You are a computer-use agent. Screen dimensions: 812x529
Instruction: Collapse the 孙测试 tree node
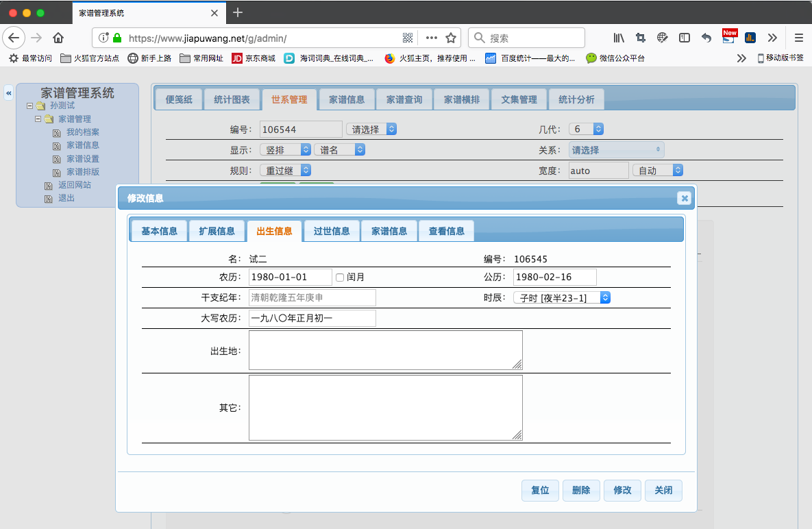click(x=29, y=106)
